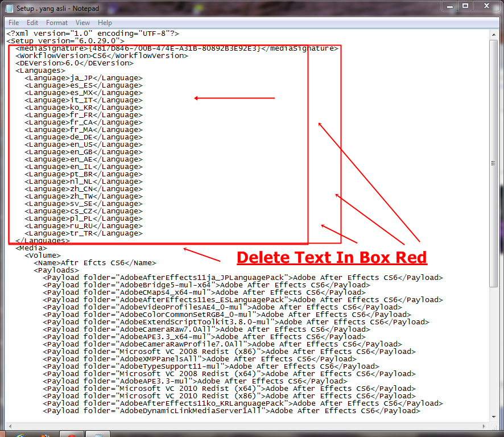Viewport: 504px width, 437px height.
Task: Open the Edit menu
Action: click(32, 23)
